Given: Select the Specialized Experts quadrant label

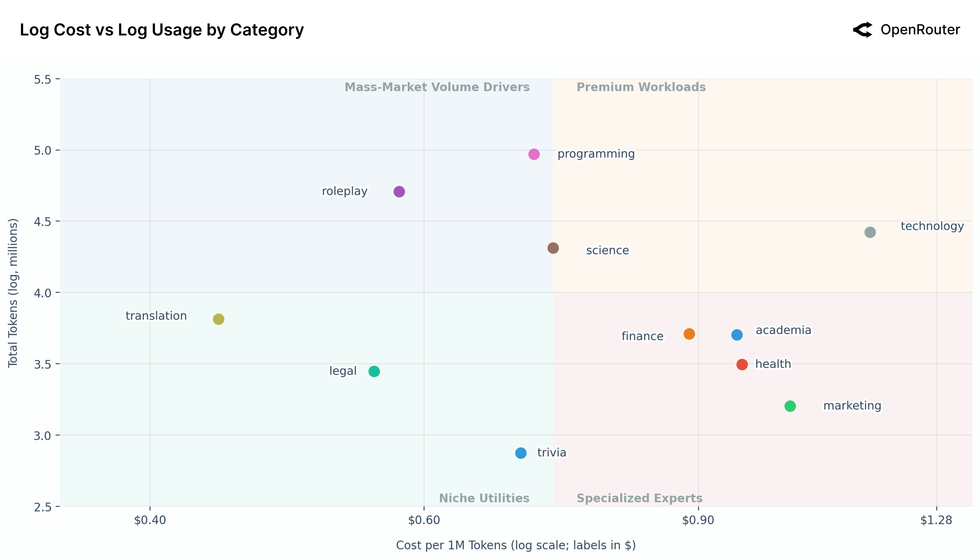Looking at the screenshot, I should coord(639,498).
